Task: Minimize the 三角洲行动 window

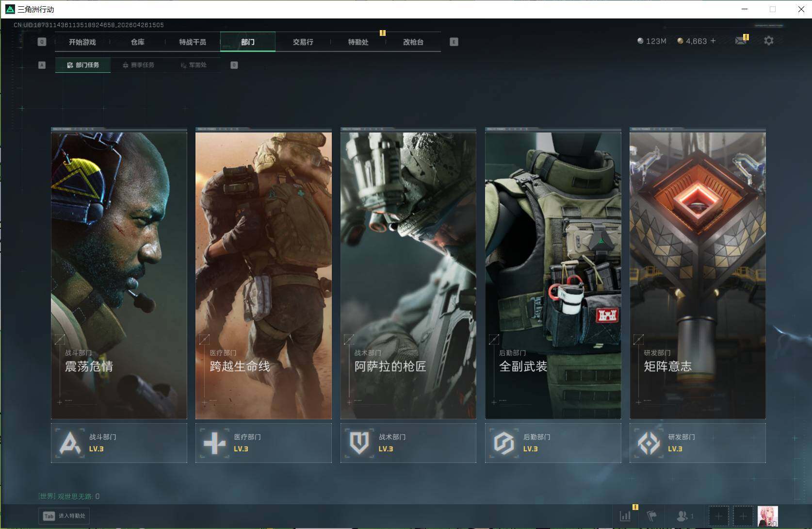Action: click(x=746, y=9)
